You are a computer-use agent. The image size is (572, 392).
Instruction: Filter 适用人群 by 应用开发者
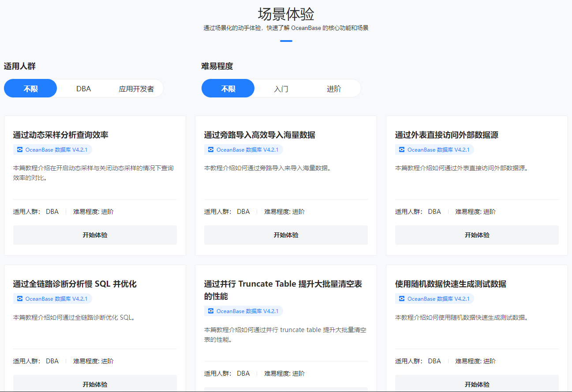(x=136, y=89)
